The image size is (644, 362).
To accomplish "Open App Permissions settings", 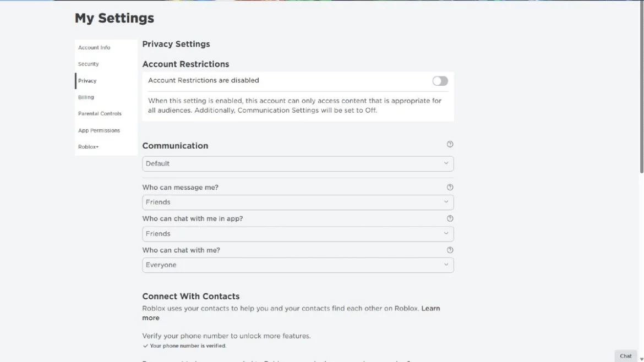I will pyautogui.click(x=99, y=130).
